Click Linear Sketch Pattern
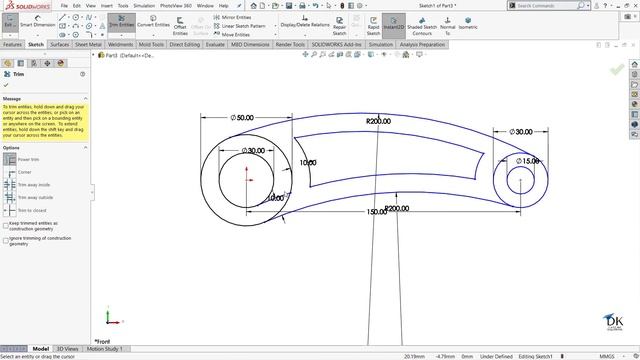Image resolution: width=640 pixels, height=360 pixels. point(240,26)
